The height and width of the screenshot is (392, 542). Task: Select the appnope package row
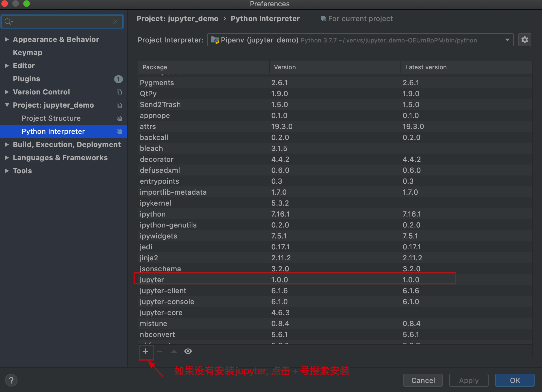(335, 116)
